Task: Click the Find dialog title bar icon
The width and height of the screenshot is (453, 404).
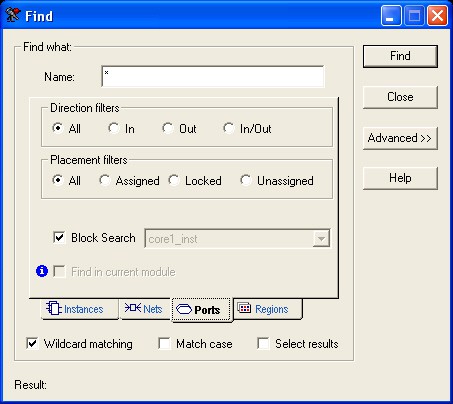Action: click(13, 15)
